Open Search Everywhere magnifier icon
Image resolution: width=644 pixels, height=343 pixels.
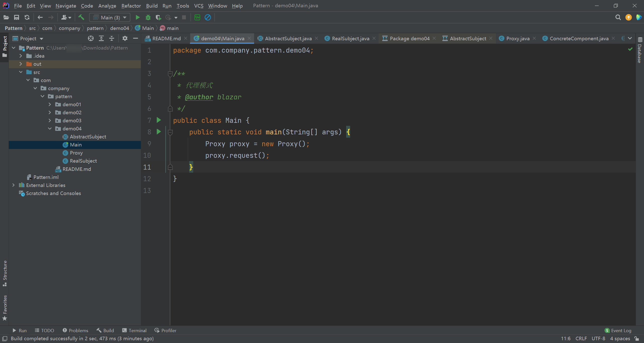point(618,17)
